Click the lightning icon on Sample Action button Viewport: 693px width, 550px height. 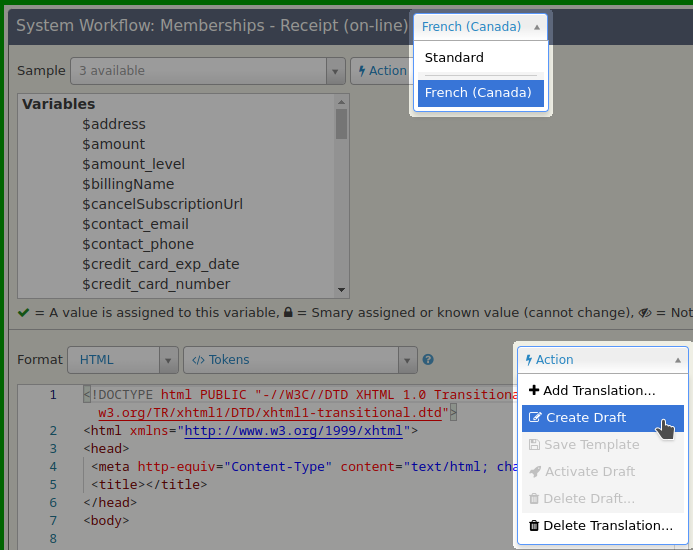[362, 71]
